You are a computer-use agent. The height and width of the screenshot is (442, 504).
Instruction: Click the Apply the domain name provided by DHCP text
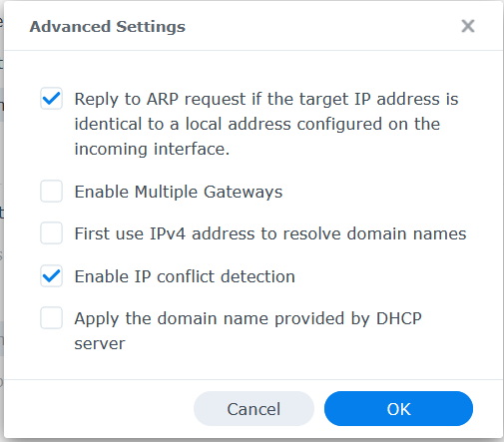tap(248, 318)
